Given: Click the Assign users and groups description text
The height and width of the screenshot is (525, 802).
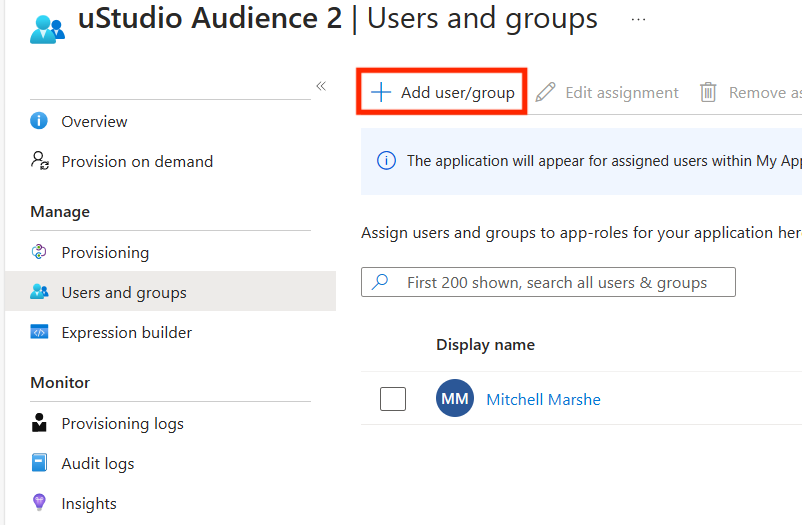Looking at the screenshot, I should pyautogui.click(x=581, y=233).
